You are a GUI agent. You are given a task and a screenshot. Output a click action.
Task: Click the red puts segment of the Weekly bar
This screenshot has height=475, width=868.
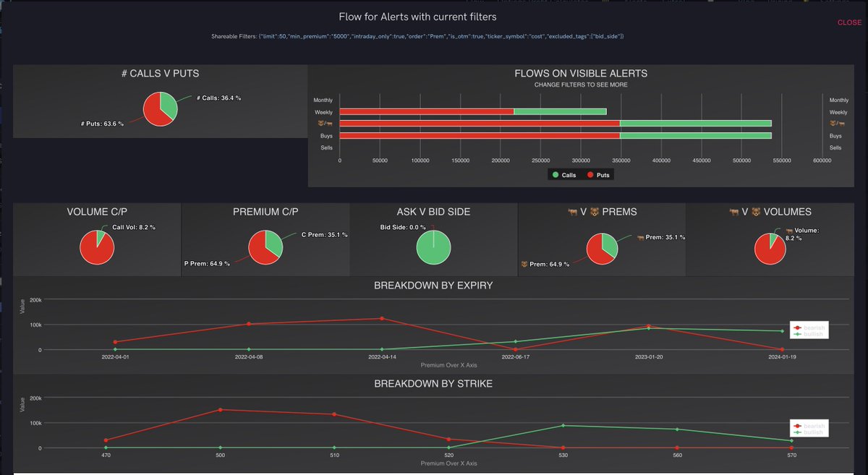427,111
